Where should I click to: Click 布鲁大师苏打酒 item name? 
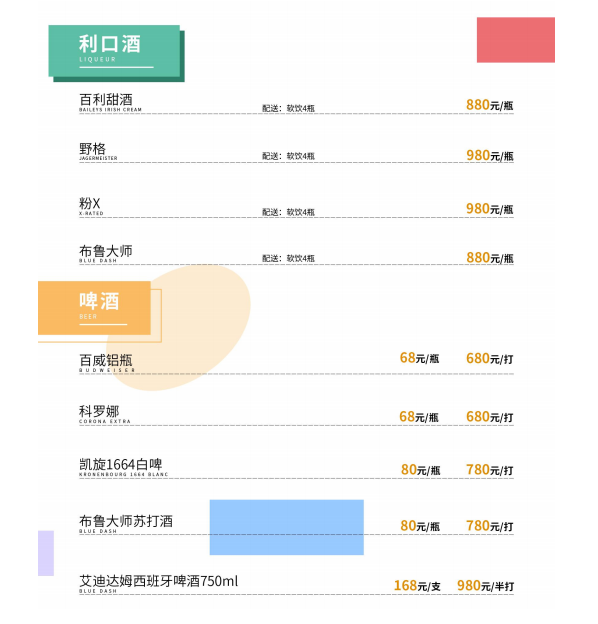126,524
